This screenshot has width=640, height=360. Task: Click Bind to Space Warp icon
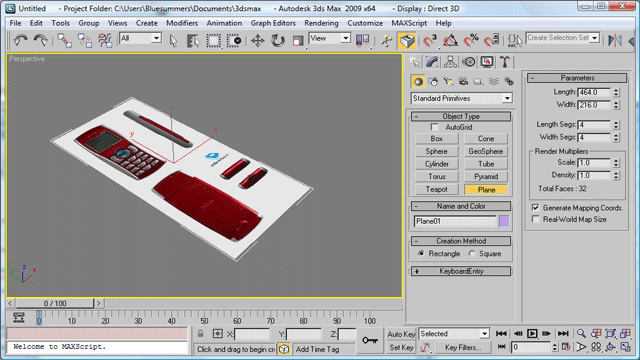pos(105,40)
